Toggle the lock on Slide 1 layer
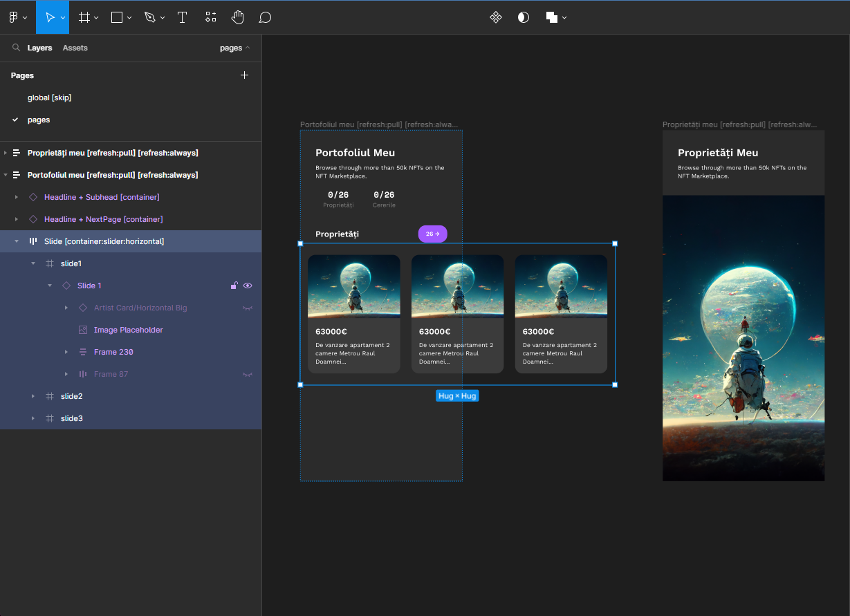This screenshot has width=850, height=616. click(234, 286)
